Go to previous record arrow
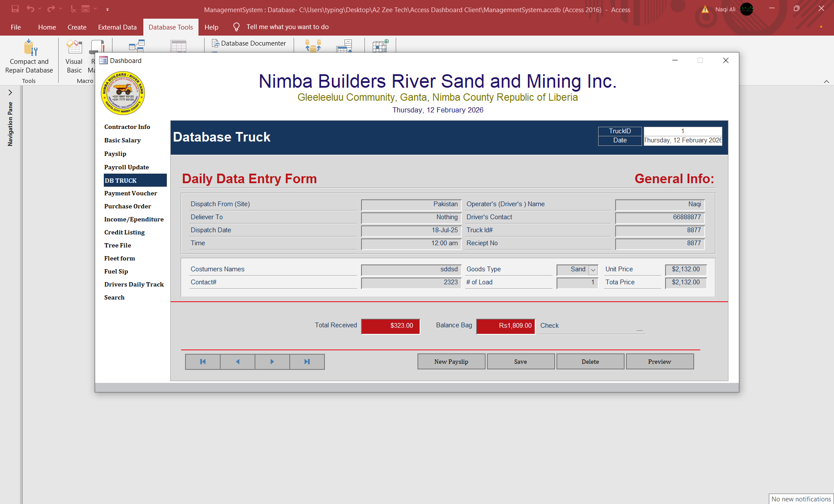Screen dimensions: 834x504 [x=238, y=362]
